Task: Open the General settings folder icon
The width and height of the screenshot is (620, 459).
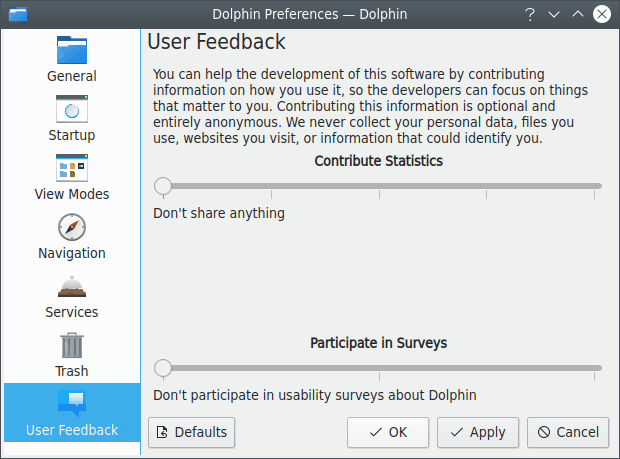Action: click(x=72, y=49)
